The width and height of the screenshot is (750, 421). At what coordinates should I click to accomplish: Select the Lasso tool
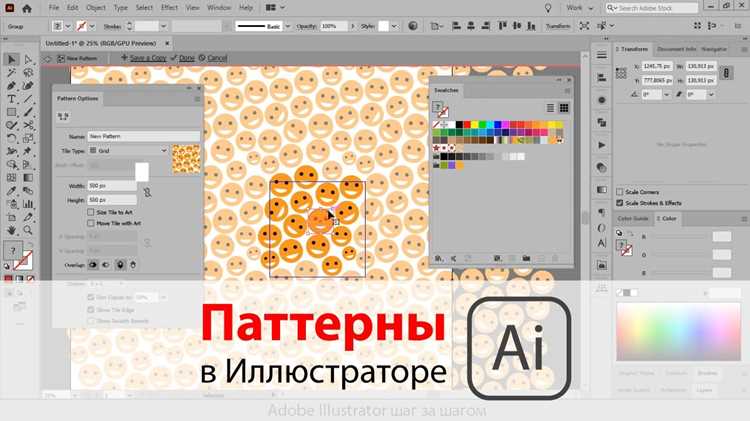click(x=28, y=73)
